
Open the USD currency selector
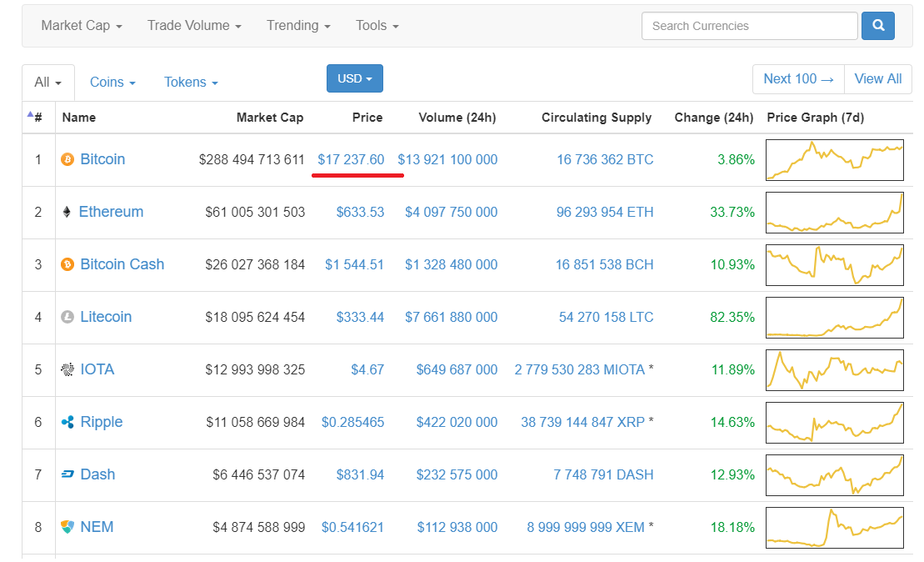pos(355,78)
